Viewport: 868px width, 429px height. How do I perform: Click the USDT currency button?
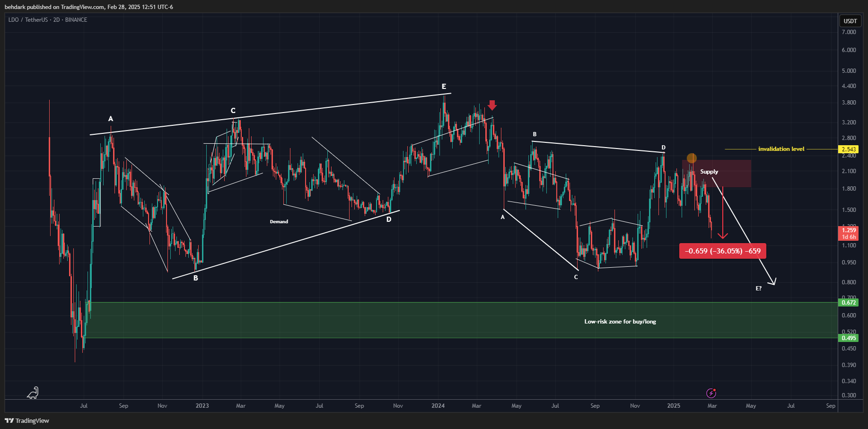(x=850, y=21)
